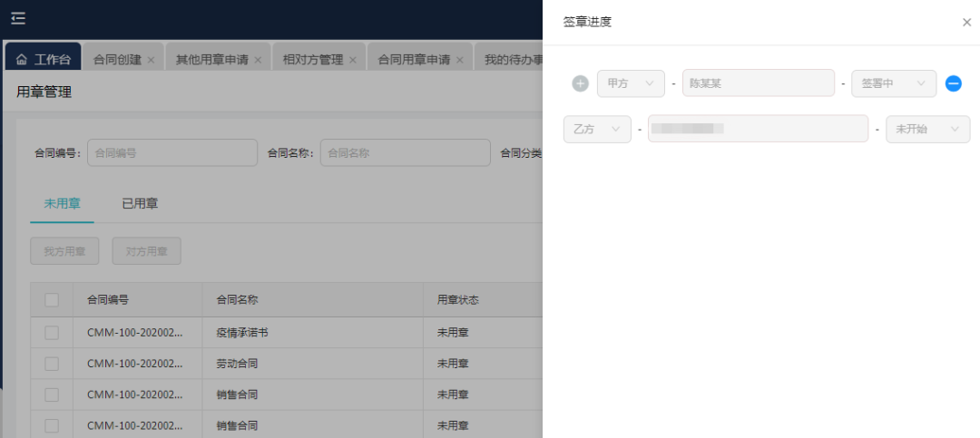
Task: Click the 我方用章 button
Action: [64, 251]
